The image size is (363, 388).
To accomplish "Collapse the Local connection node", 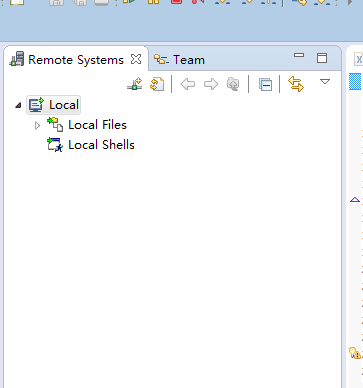I will pos(18,105).
